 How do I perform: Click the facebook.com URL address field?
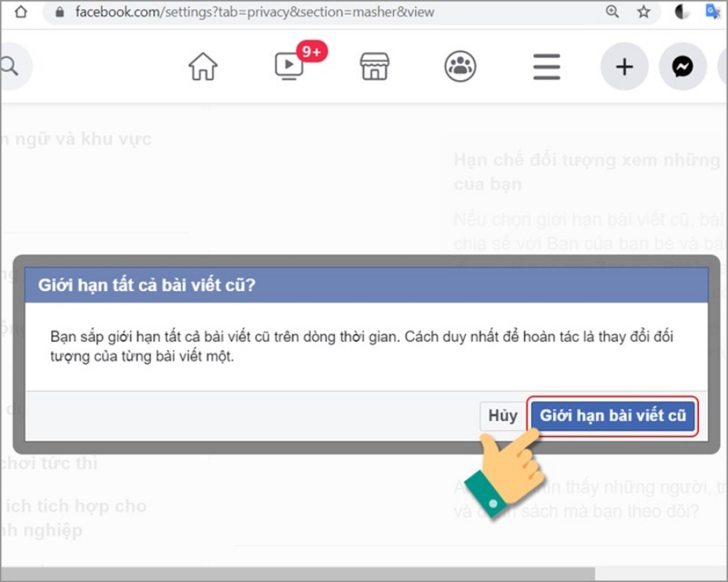[x=254, y=12]
